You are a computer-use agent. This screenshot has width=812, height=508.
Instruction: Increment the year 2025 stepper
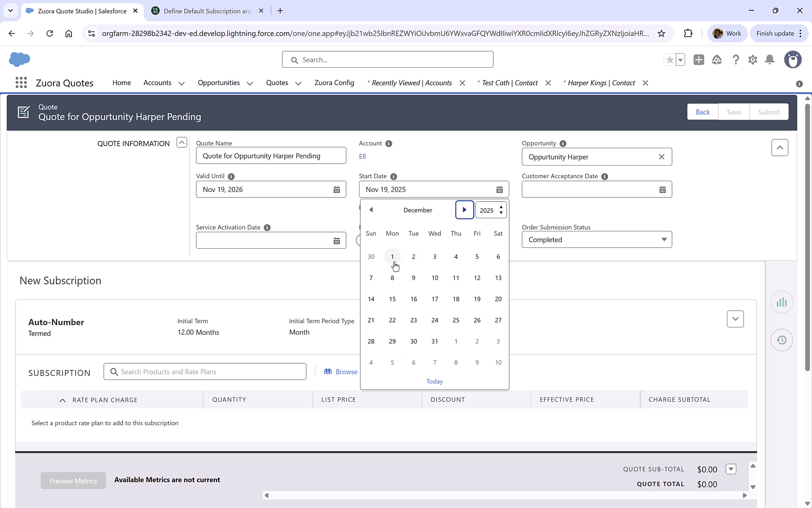(501, 207)
